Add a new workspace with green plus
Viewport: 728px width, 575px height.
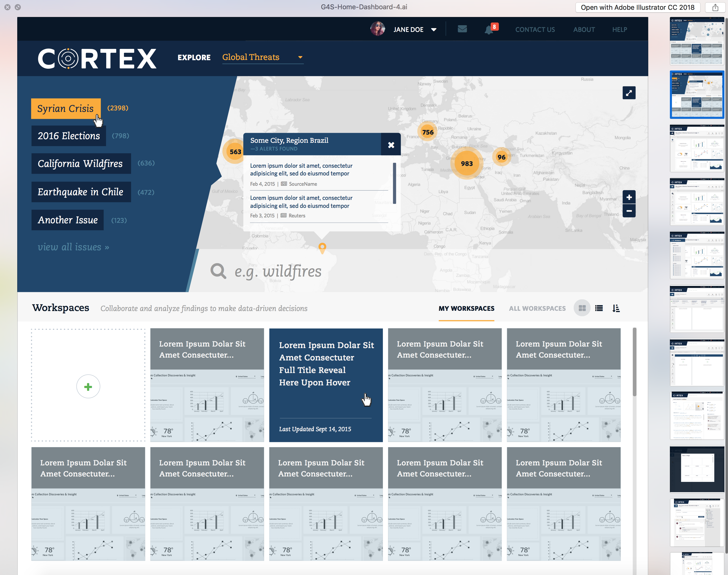pyautogui.click(x=88, y=386)
